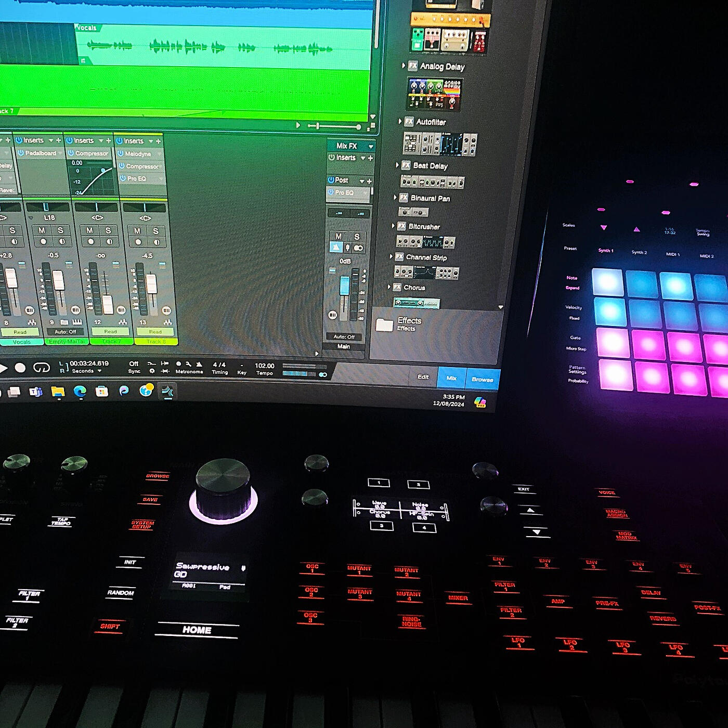Viewport: 728px width, 728px height.
Task: Click the folder icon on Empty MaiTai channel
Action: (64, 322)
